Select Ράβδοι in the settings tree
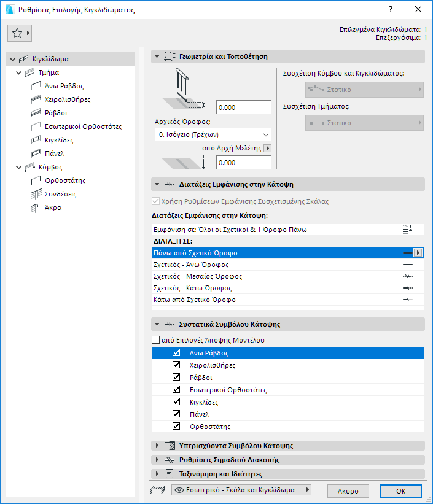The height and width of the screenshot is (504, 433). tap(55, 113)
